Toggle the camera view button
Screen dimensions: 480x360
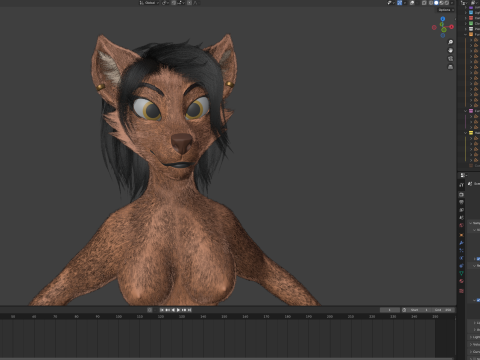pyautogui.click(x=451, y=59)
